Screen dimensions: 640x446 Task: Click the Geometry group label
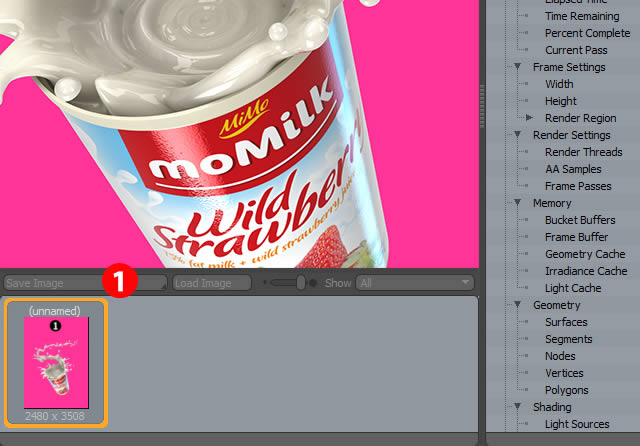(556, 305)
